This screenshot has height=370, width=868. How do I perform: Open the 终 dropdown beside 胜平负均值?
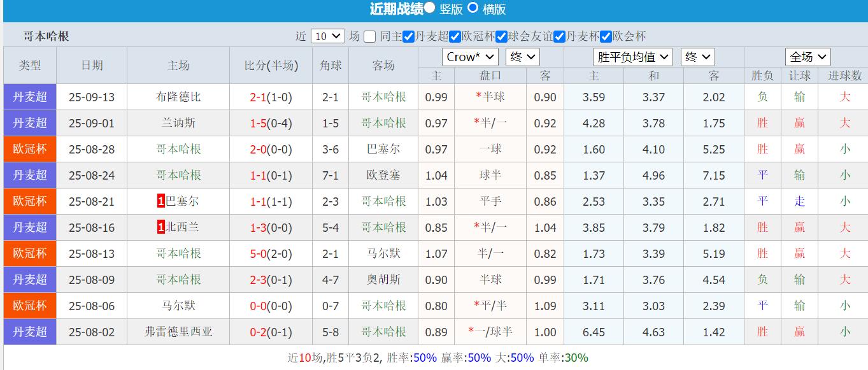(x=698, y=57)
